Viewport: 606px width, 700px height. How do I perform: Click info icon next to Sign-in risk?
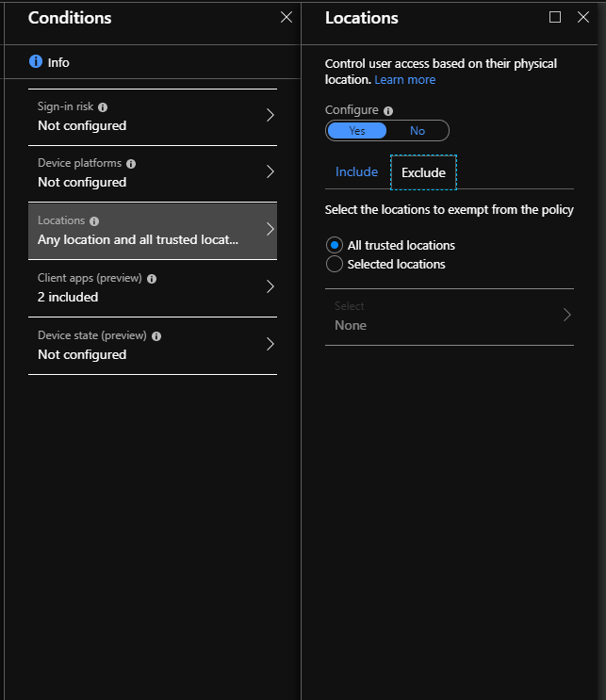click(103, 107)
